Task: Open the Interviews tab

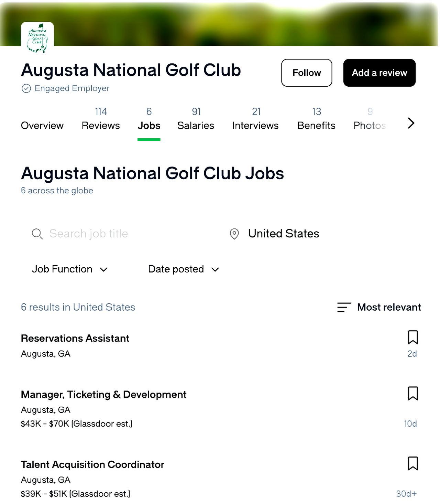Action: 255,119
